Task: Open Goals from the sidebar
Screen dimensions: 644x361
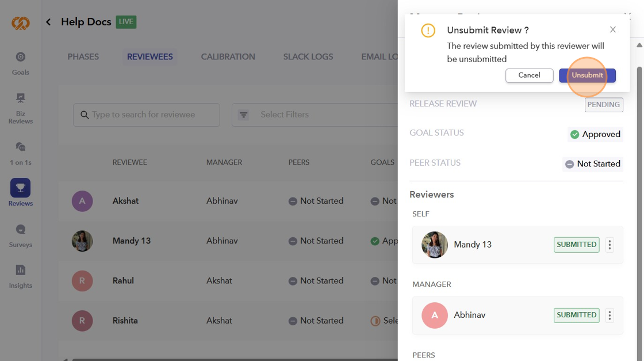Action: point(21,57)
